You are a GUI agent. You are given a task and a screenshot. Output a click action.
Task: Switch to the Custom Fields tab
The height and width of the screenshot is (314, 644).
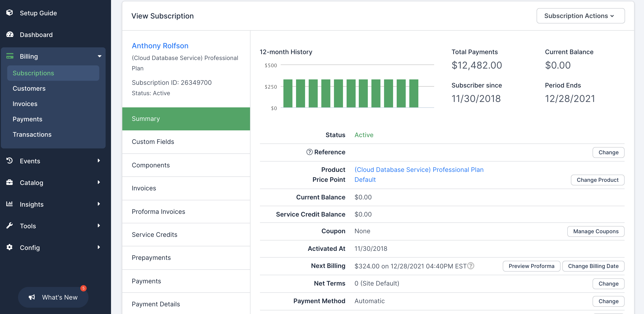(x=153, y=142)
